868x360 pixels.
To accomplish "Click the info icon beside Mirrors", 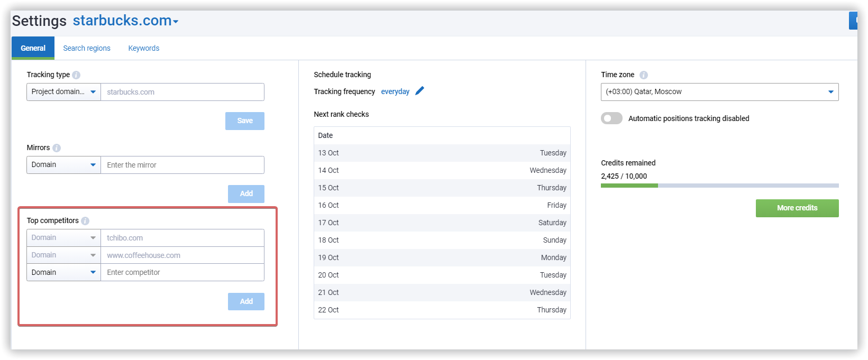I will pyautogui.click(x=57, y=148).
